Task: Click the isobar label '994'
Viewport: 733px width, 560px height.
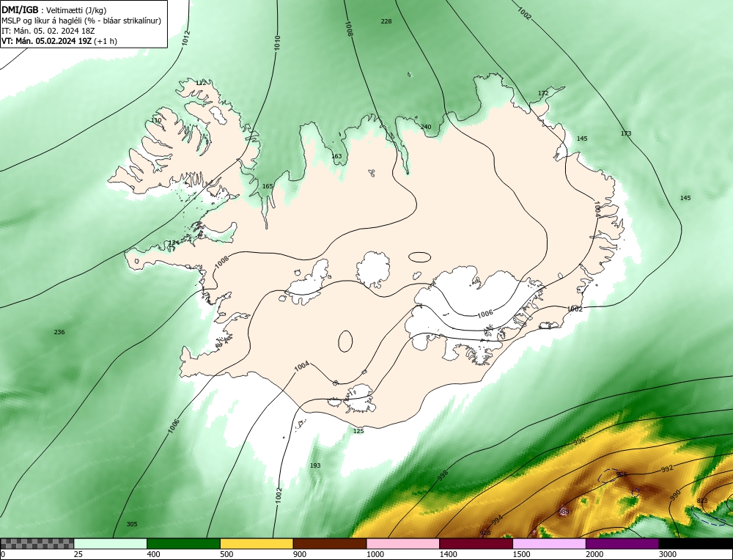Action: click(x=497, y=520)
